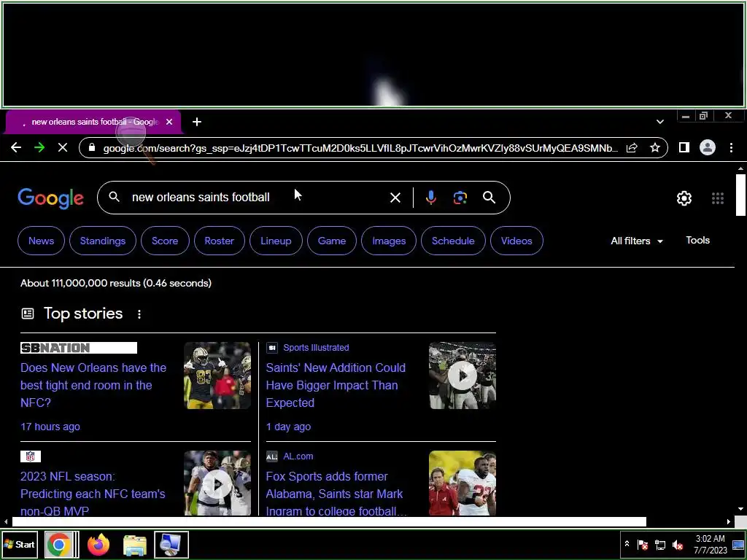The width and height of the screenshot is (747, 560).
Task: Click the SB Nation logo
Action: [79, 348]
